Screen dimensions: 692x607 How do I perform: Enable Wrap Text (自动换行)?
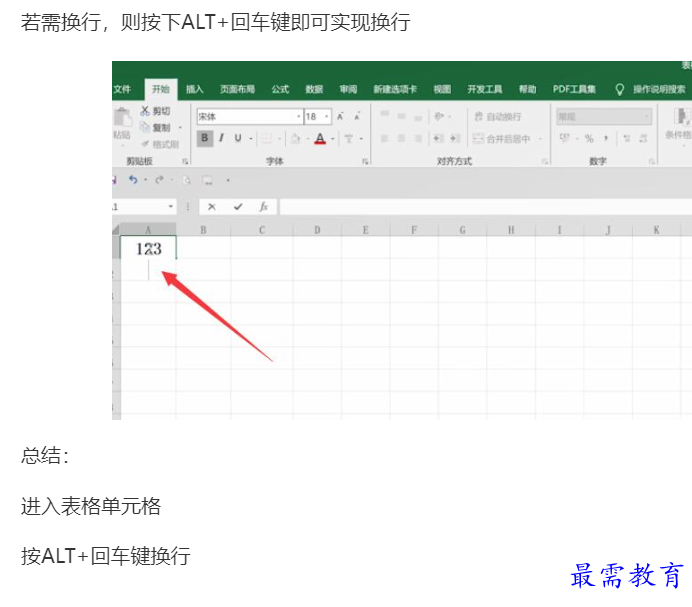497,117
